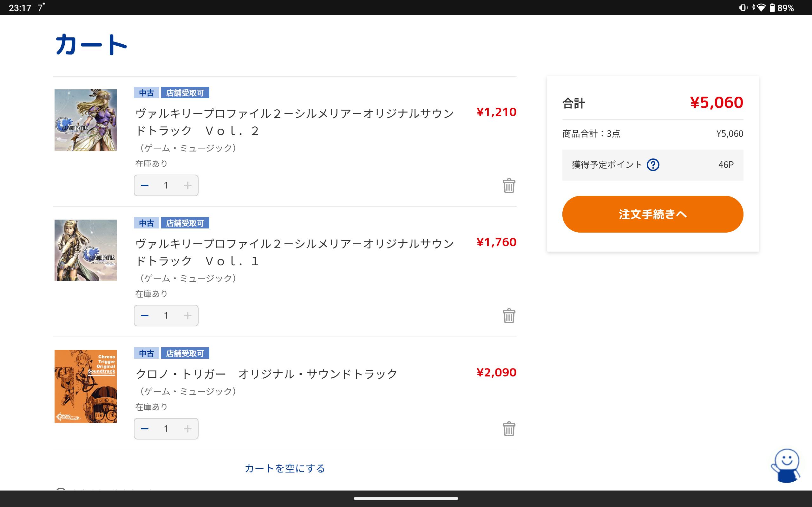Open クロノ・トリガー soundtrack product title
This screenshot has height=507, width=812.
click(x=266, y=374)
